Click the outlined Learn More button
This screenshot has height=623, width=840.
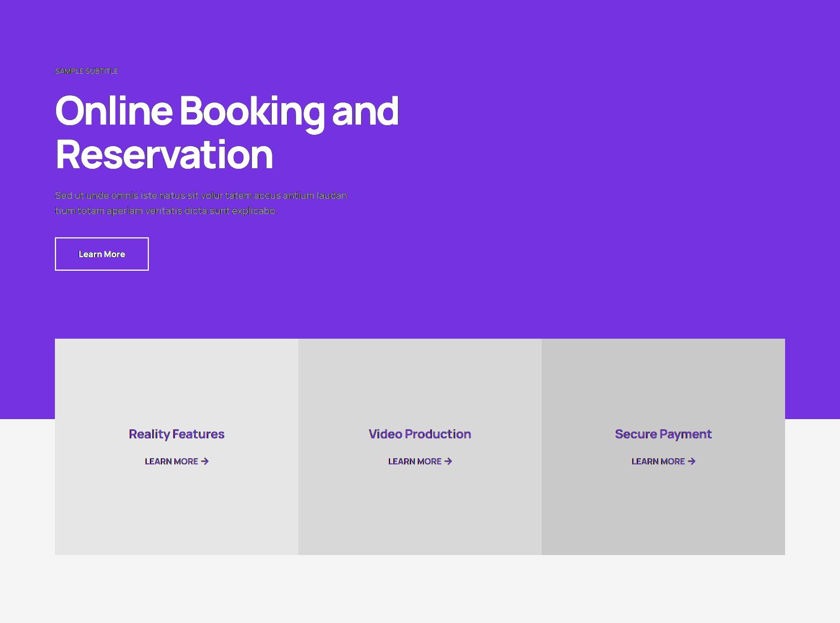click(x=102, y=254)
